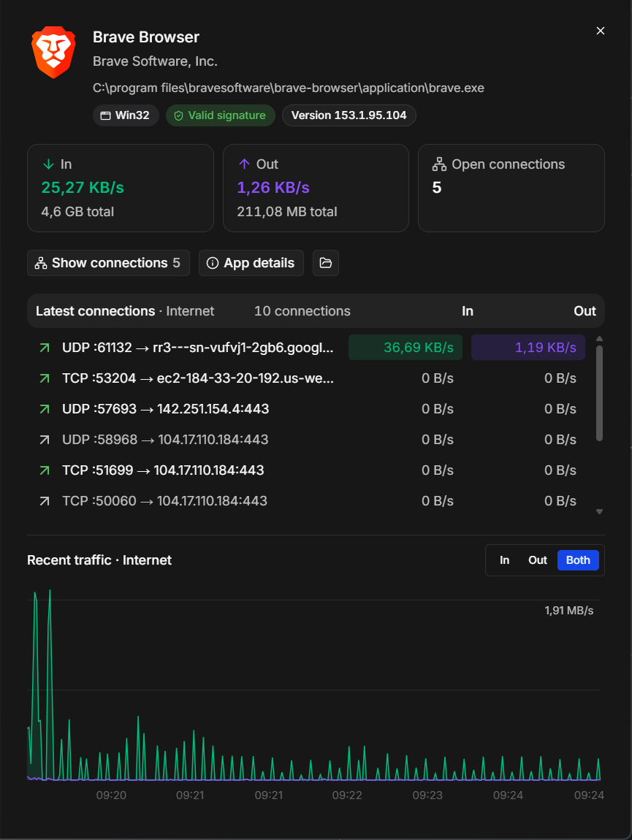Viewport: 632px width, 840px height.
Task: Click network icon in Show connections button
Action: click(41, 263)
